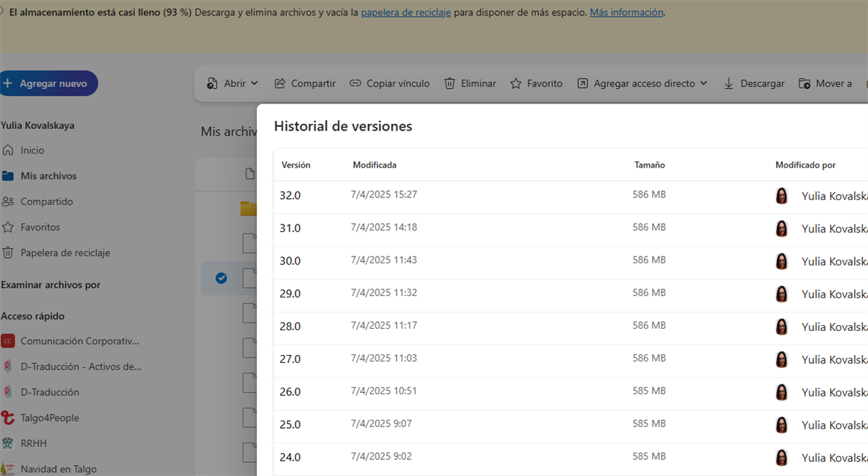Expand the Agregar acceso directo dropdown
This screenshot has width=868, height=476.
click(x=703, y=83)
